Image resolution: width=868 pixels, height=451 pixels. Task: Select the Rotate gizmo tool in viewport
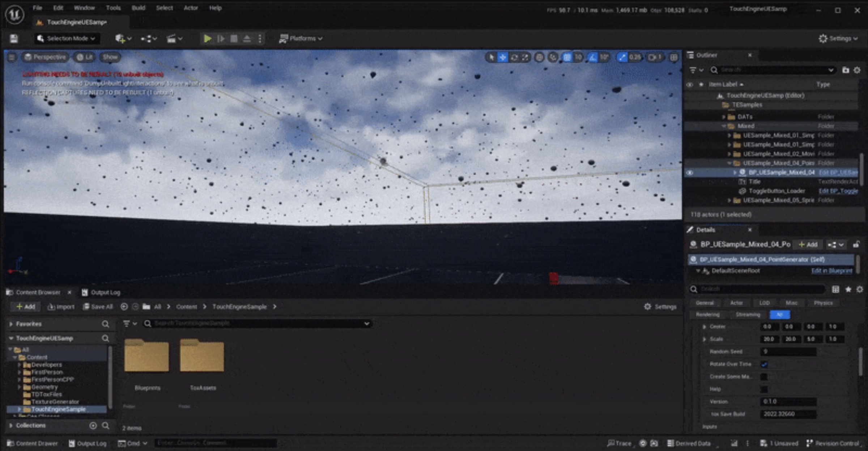tap(514, 57)
